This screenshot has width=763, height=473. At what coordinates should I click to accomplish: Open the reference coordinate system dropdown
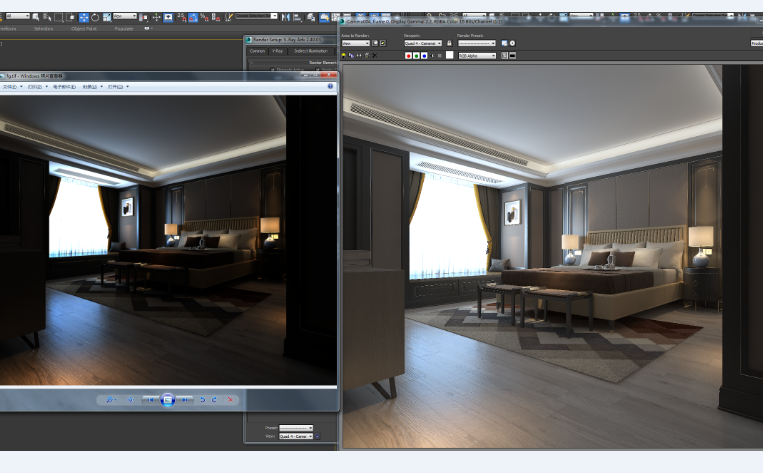point(125,16)
